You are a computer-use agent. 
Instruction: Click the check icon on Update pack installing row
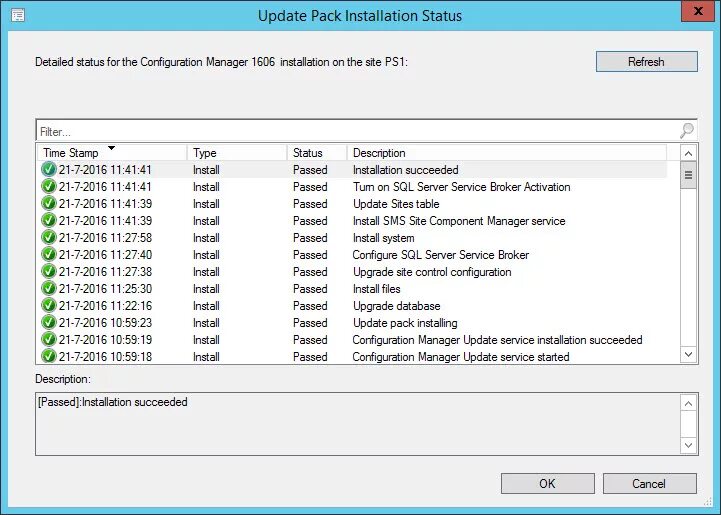point(48,323)
